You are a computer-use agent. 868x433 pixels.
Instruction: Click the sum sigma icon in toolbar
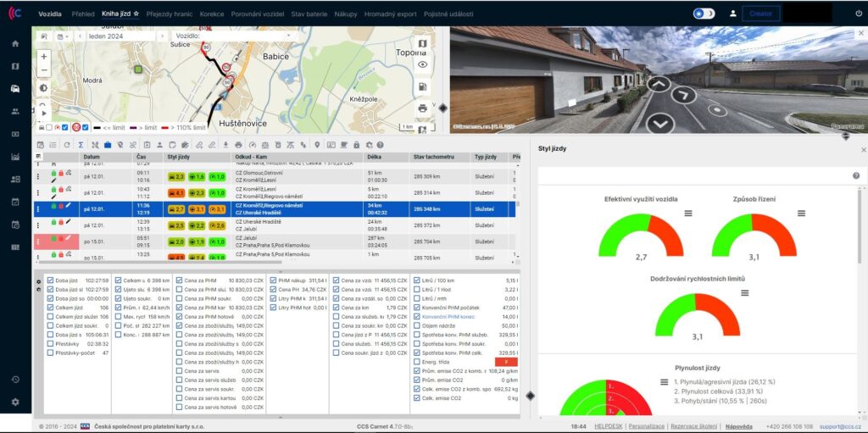[x=81, y=145]
